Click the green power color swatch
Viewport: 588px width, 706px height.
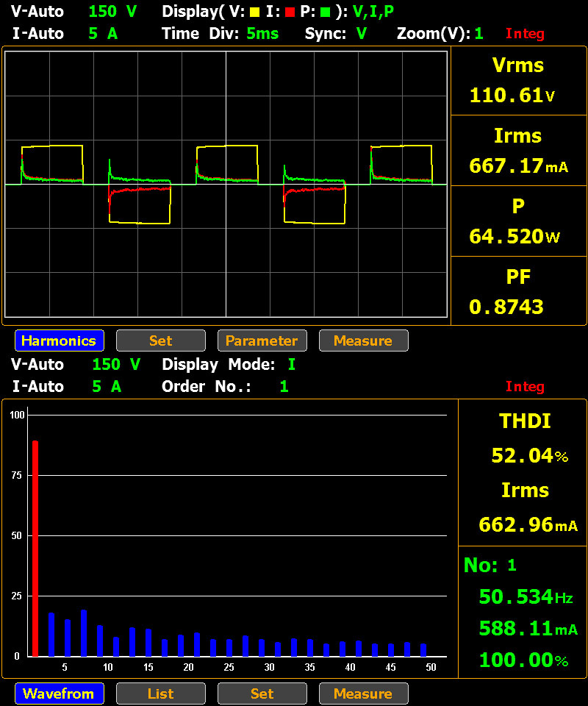tap(325, 13)
